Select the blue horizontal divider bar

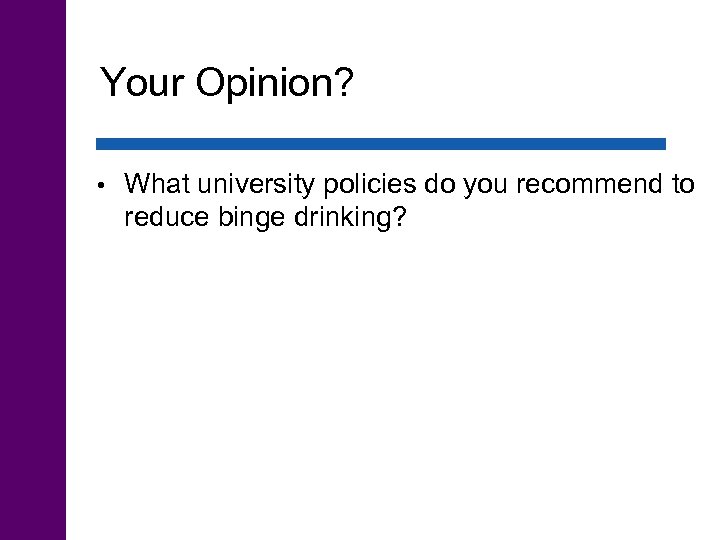point(381,144)
